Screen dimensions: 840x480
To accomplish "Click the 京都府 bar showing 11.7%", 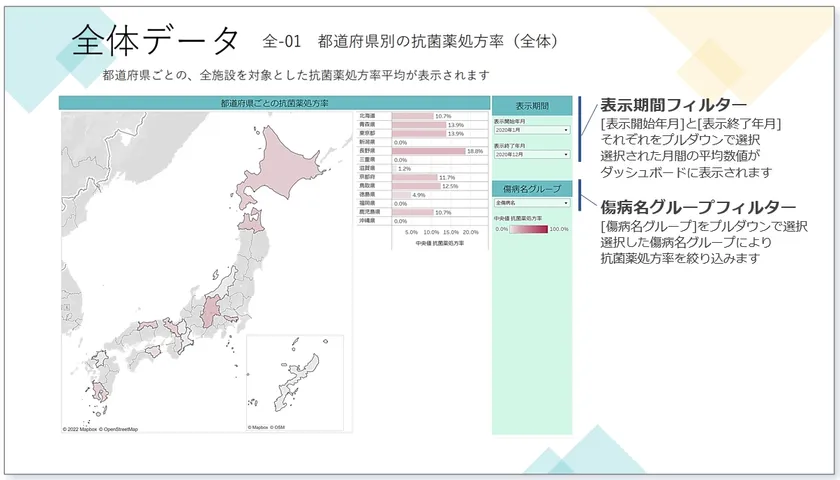I will click(x=415, y=177).
